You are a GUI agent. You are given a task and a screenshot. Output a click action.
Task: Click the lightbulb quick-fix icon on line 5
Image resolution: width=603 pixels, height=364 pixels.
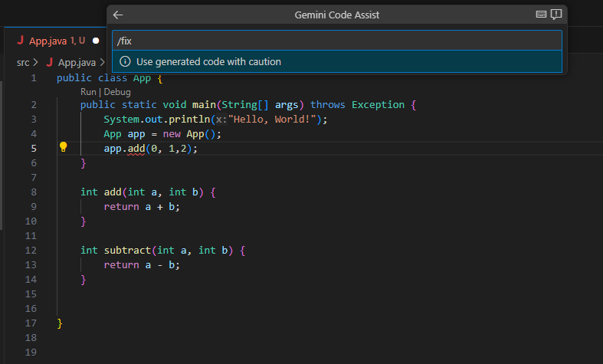point(64,147)
